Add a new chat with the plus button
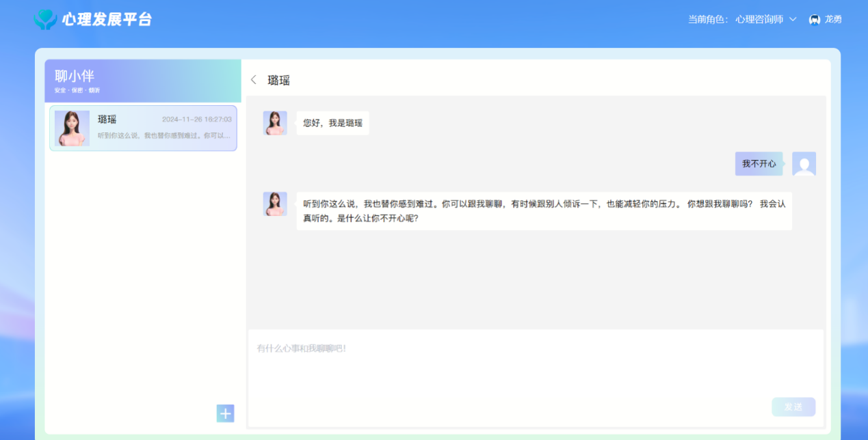The image size is (868, 440). [225, 413]
